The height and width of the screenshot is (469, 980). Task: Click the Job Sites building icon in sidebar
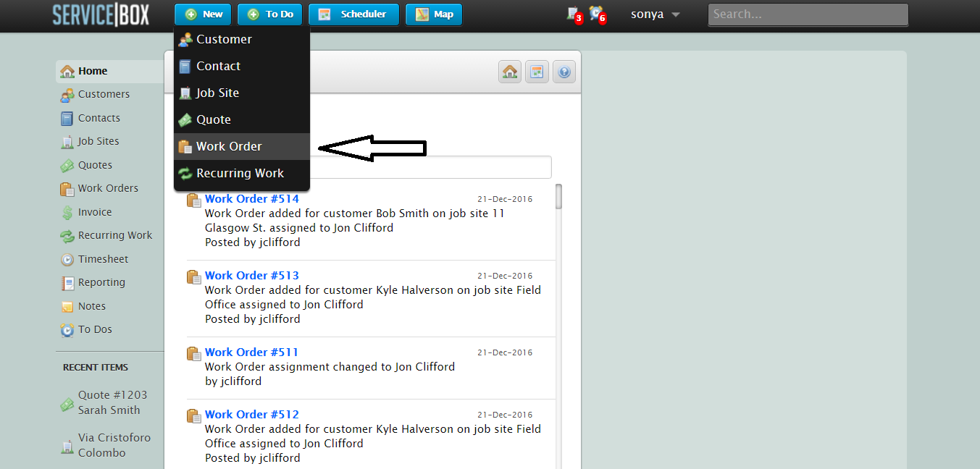(67, 142)
